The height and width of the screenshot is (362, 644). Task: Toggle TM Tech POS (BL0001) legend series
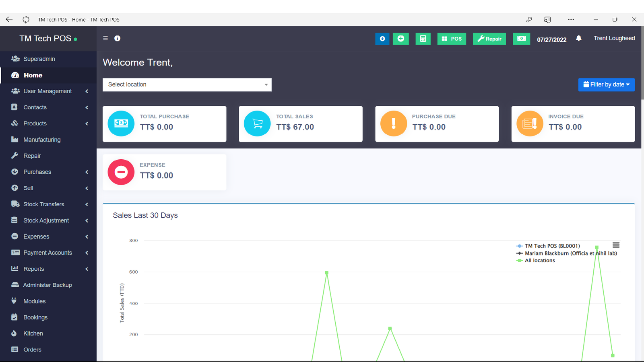coord(552,246)
